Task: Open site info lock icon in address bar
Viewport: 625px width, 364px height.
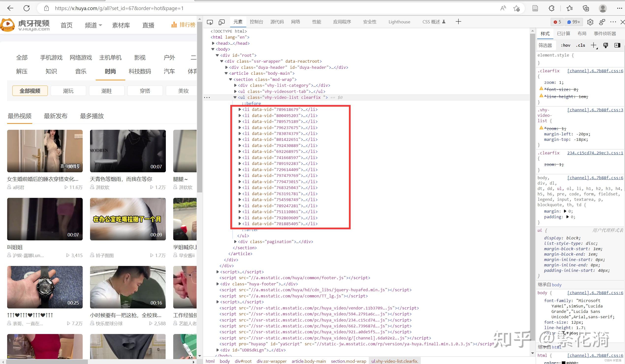Action: pyautogui.click(x=46, y=8)
